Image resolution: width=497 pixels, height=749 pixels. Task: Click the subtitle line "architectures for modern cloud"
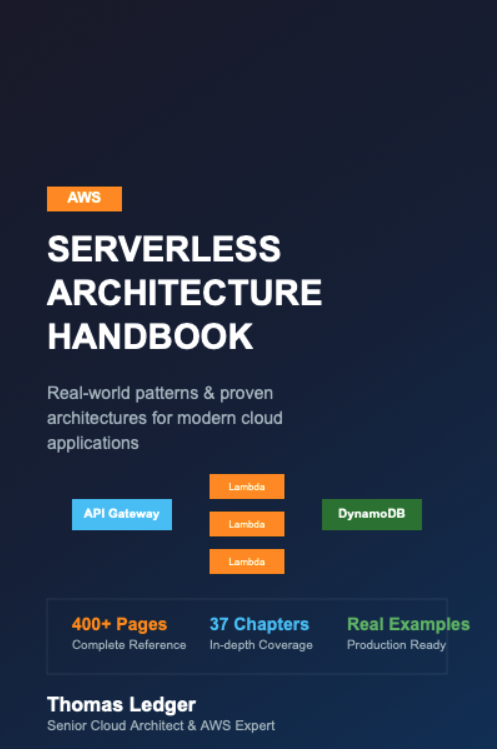[x=165, y=418]
